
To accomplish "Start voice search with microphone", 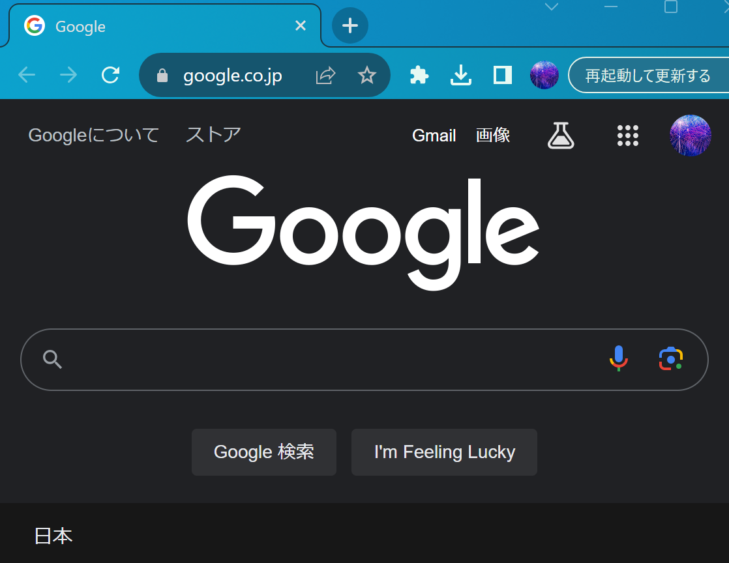I will (x=618, y=358).
